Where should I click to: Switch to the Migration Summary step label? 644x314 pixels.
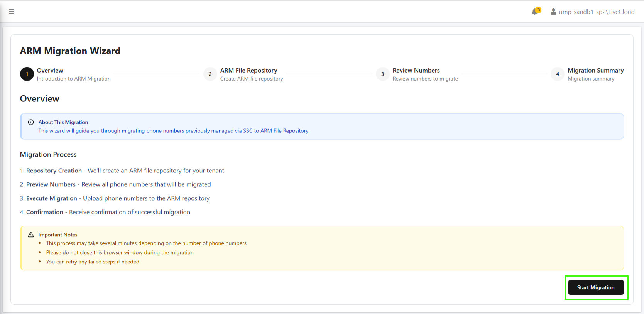click(x=595, y=70)
